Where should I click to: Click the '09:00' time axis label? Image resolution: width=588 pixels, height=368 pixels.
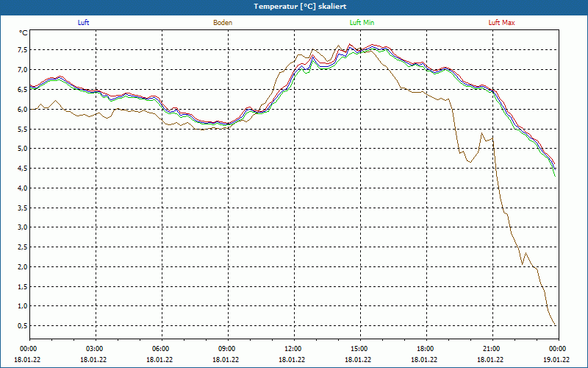coord(228,349)
